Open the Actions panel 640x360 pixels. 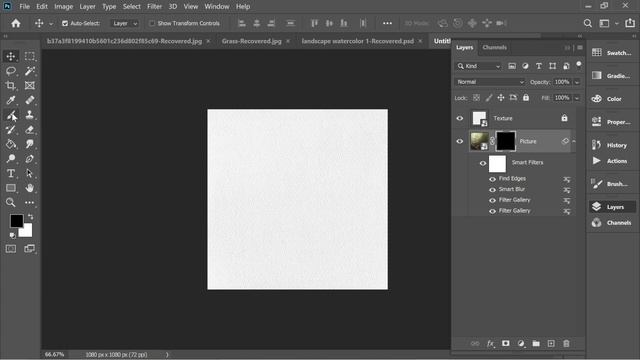(611, 161)
